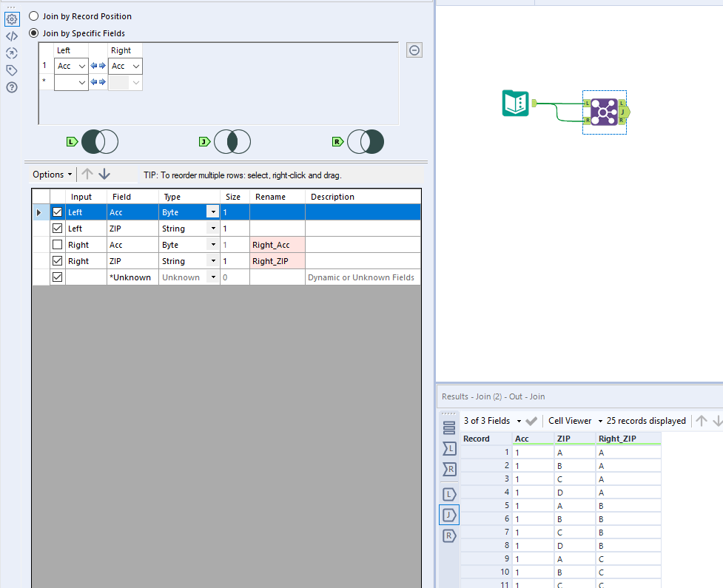Open the XML view icon
The height and width of the screenshot is (588, 723).
tap(11, 36)
